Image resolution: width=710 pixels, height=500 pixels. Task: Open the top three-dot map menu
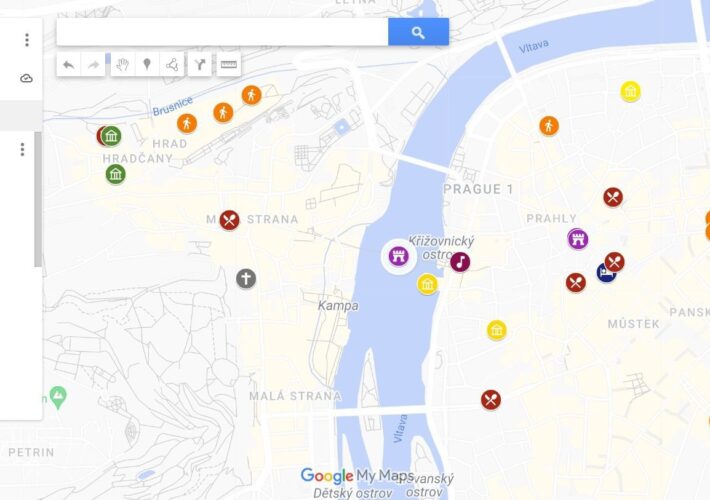tap(27, 40)
